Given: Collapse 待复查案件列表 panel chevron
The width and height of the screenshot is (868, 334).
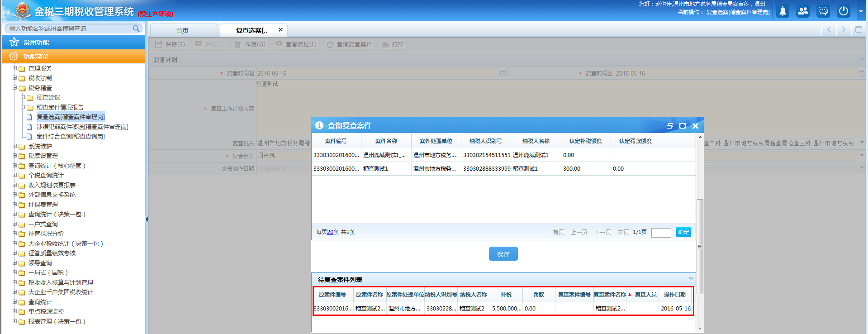Looking at the screenshot, I should point(691,278).
